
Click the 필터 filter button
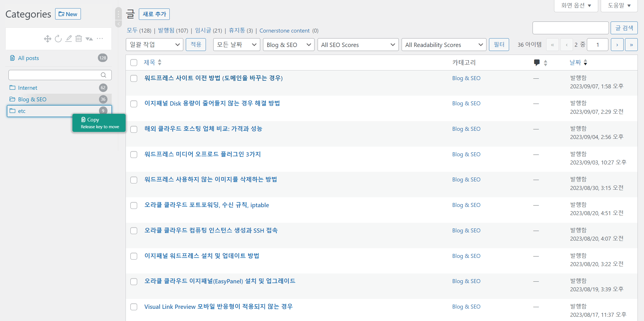point(499,45)
